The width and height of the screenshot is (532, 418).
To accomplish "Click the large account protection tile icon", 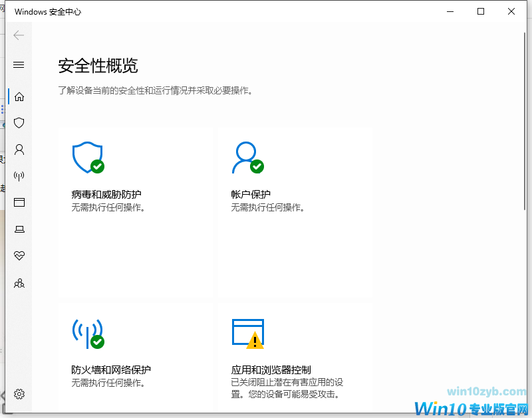I will coord(247,157).
